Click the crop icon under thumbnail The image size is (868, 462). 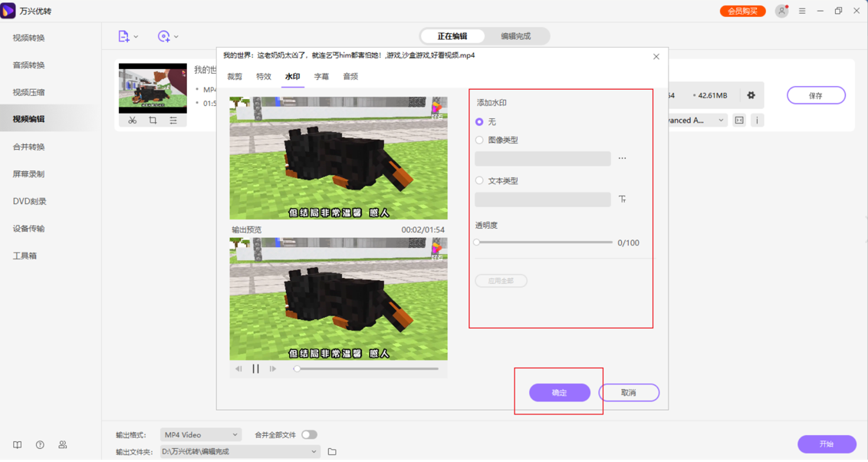[x=153, y=120]
